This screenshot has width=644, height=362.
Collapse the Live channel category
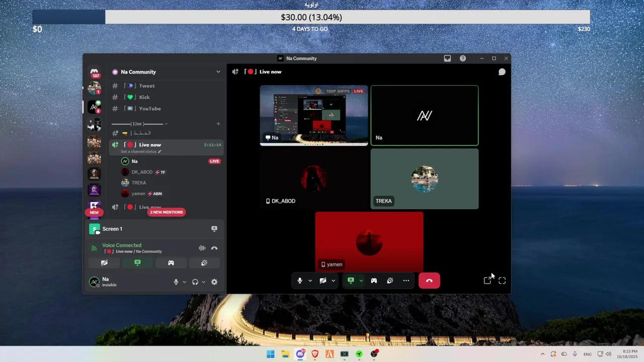(x=139, y=124)
